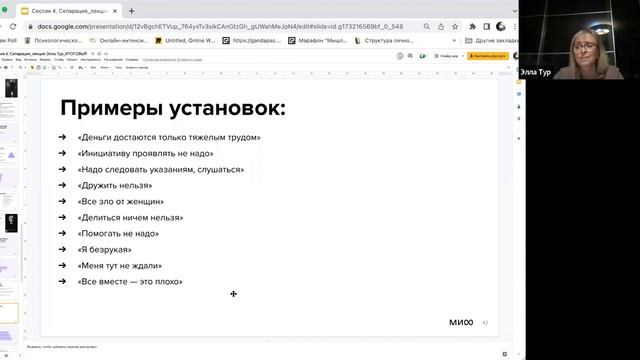Click the print icon in Slides toolbar
The width and height of the screenshot is (640, 360).
[6, 67]
